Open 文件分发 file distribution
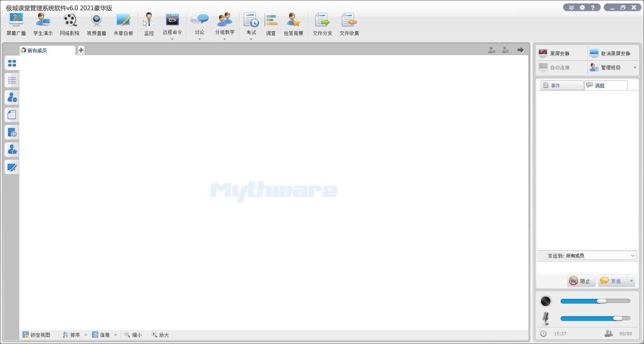This screenshot has width=644, height=344. (323, 25)
